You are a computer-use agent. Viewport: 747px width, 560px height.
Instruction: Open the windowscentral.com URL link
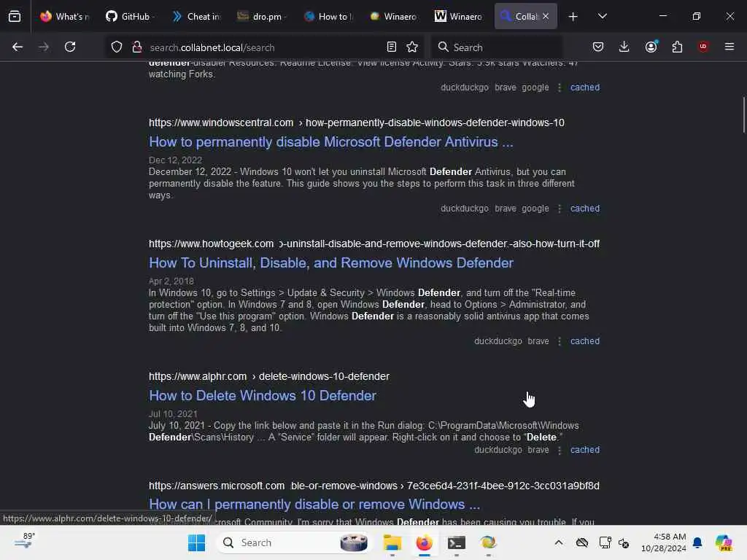pos(356,122)
